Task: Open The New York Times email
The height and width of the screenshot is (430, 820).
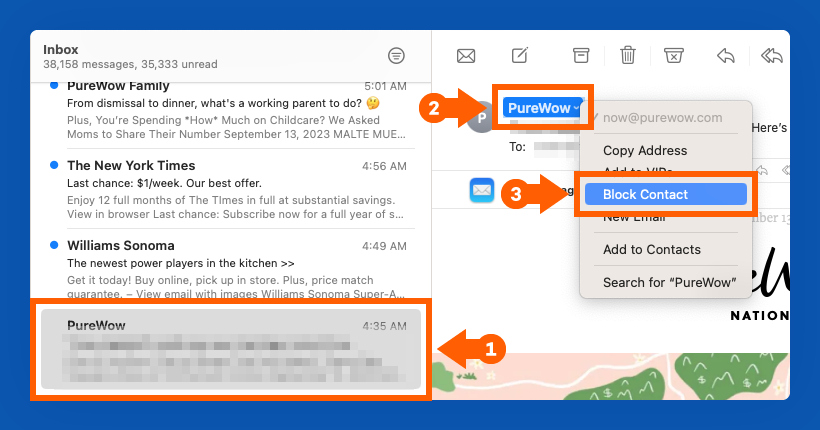Action: (x=231, y=189)
